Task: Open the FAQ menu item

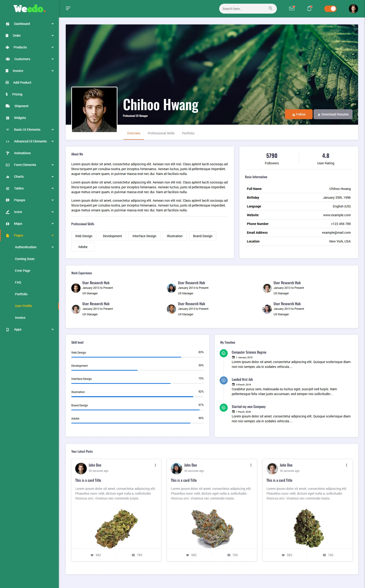Action: pyautogui.click(x=18, y=282)
